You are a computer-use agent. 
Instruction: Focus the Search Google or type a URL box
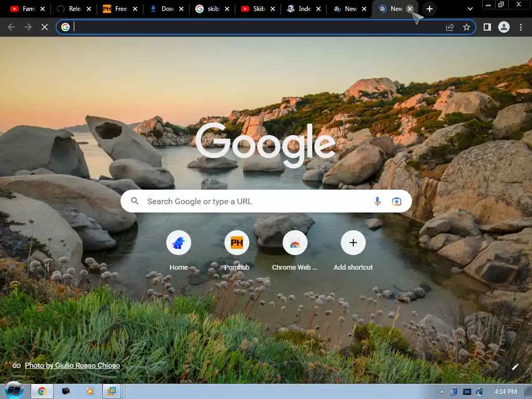click(x=266, y=201)
